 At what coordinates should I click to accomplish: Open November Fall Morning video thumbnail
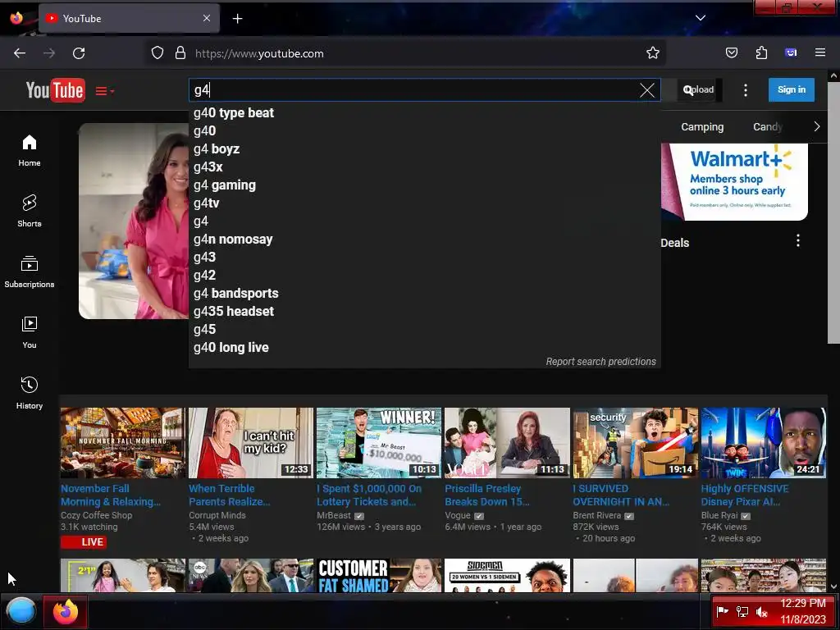123,442
